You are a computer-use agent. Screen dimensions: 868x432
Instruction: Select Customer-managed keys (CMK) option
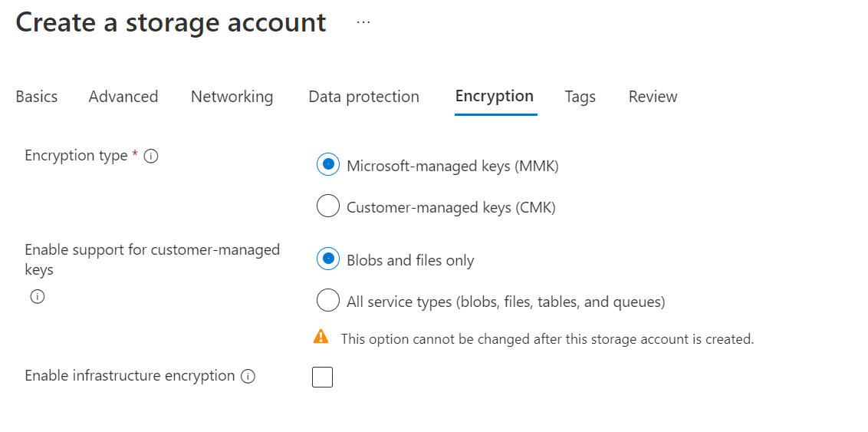coord(328,206)
